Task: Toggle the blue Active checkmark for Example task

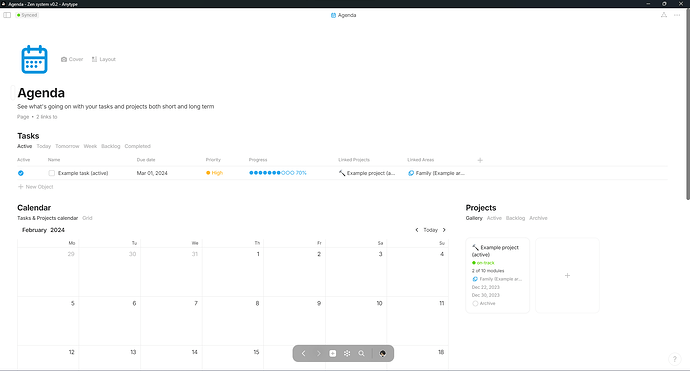Action: coord(21,173)
